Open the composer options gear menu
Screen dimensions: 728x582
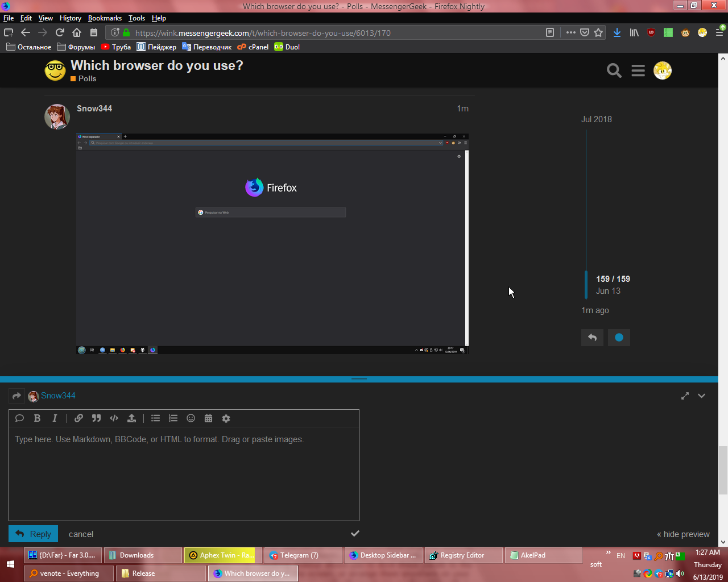point(226,418)
